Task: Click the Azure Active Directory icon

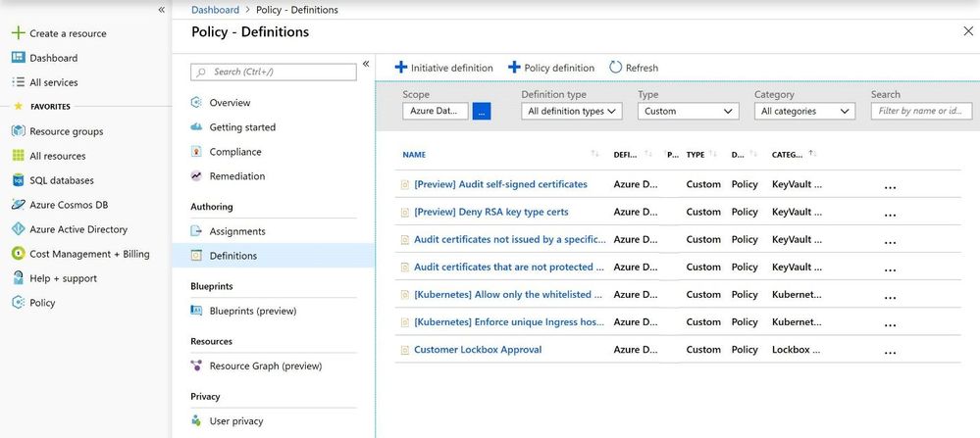Action: pyautogui.click(x=19, y=229)
